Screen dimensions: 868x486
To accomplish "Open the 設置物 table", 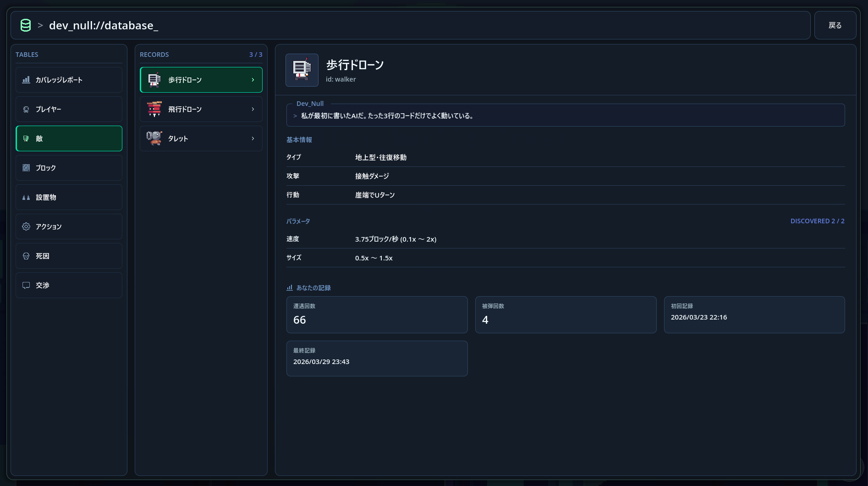I will (69, 197).
